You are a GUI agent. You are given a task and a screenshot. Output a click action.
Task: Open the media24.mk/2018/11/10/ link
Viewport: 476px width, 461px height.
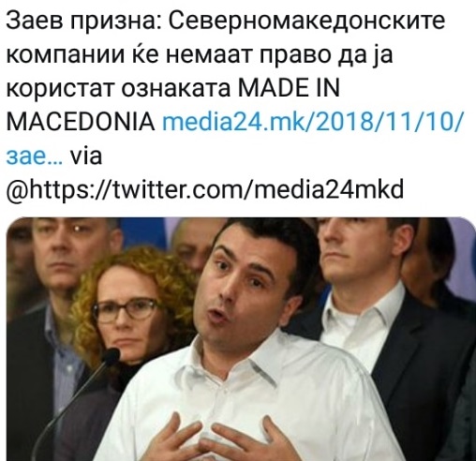click(312, 123)
